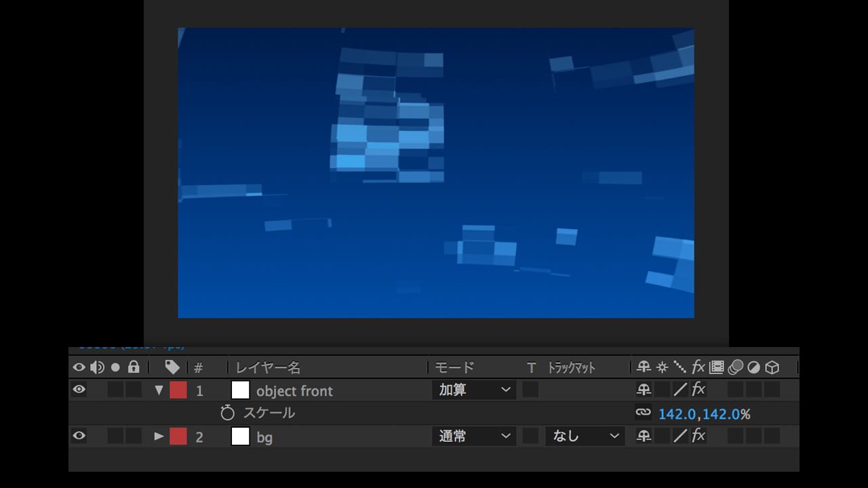Click the red label color of object front
Screen dimensions: 868x488
pos(178,390)
